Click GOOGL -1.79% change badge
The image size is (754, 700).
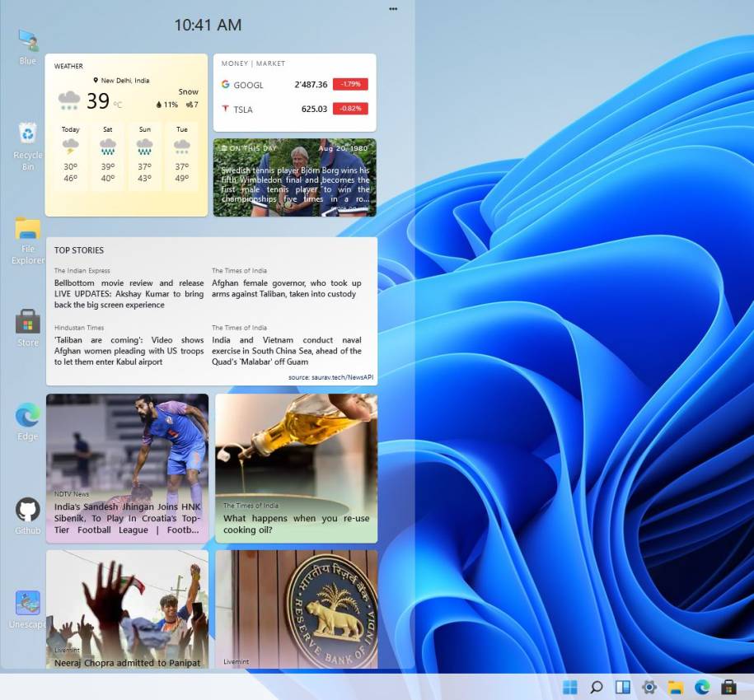[x=350, y=84]
